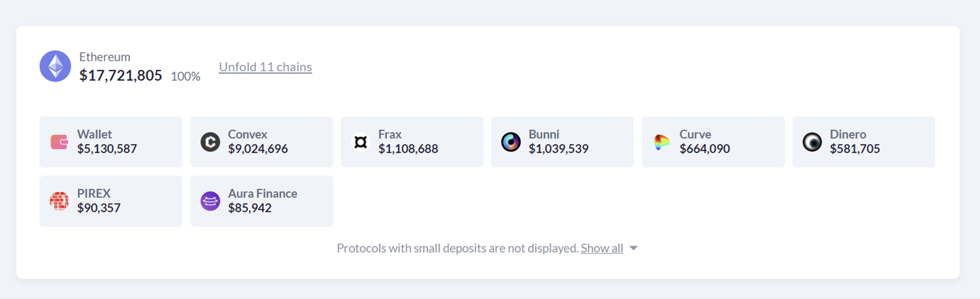Click the red PIREX logo
The height and width of the screenshot is (299, 980).
[x=59, y=201]
